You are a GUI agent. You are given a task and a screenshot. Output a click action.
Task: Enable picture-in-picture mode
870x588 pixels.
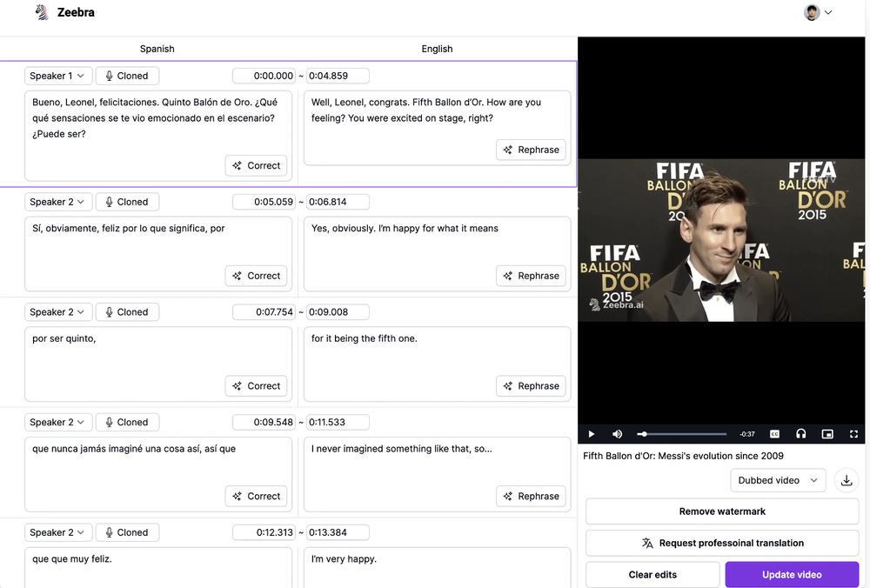(x=827, y=434)
